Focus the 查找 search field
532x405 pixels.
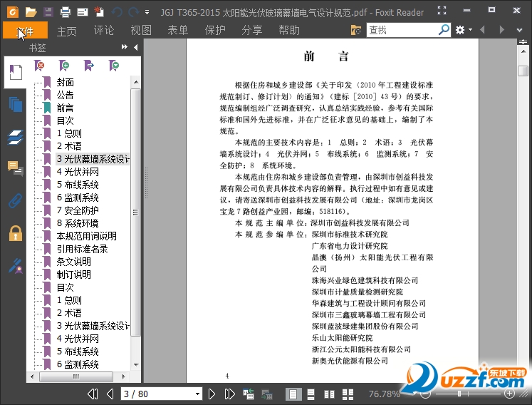402,30
